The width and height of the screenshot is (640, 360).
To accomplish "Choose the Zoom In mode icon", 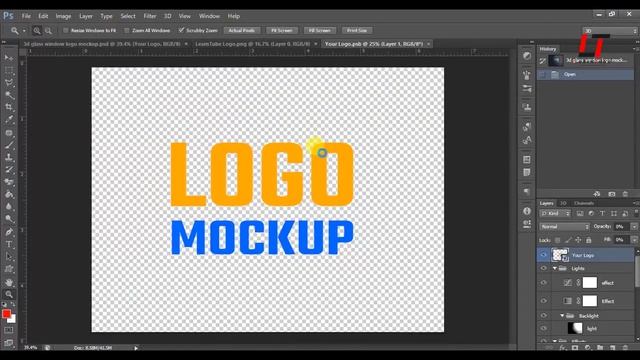I will (37, 30).
